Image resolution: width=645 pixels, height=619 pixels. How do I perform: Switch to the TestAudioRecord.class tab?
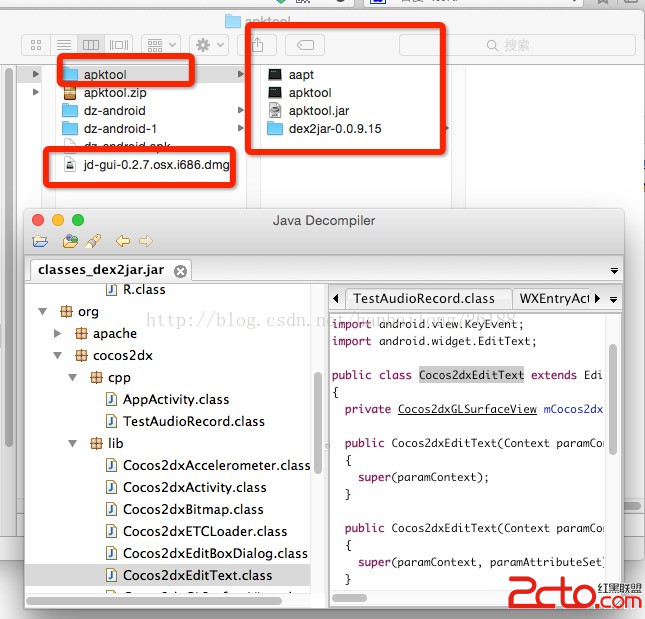423,298
